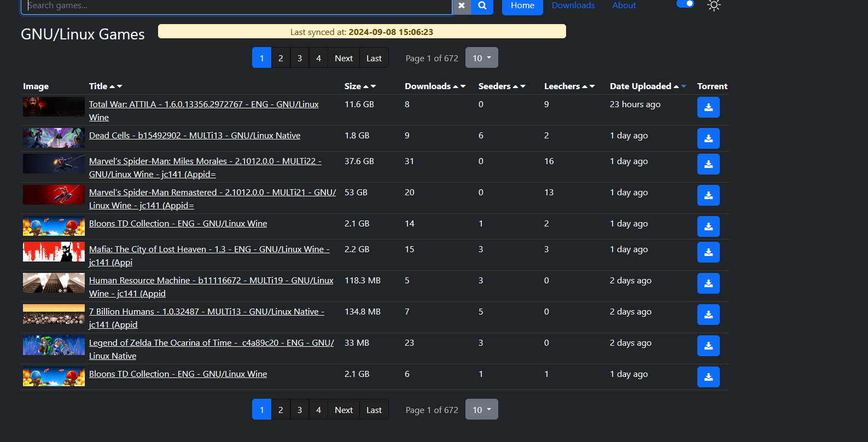Screen dimensions: 868x442
Task: Sort by the Leechers column
Action: pyautogui.click(x=569, y=86)
